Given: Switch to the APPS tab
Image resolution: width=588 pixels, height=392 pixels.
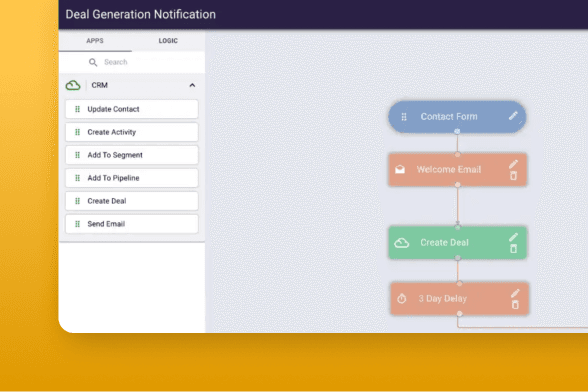Looking at the screenshot, I should pos(95,41).
